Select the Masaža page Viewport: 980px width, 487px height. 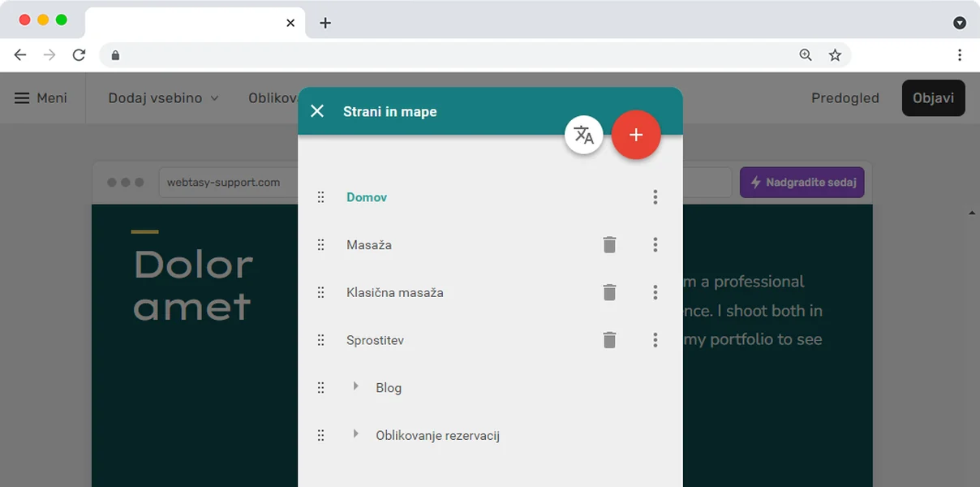[369, 245]
